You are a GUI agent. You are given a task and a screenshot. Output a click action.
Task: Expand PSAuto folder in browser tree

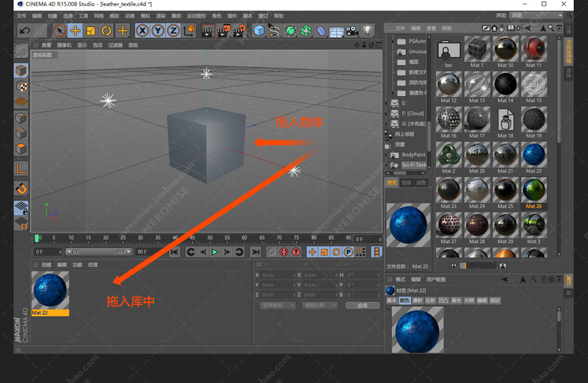[x=392, y=41]
